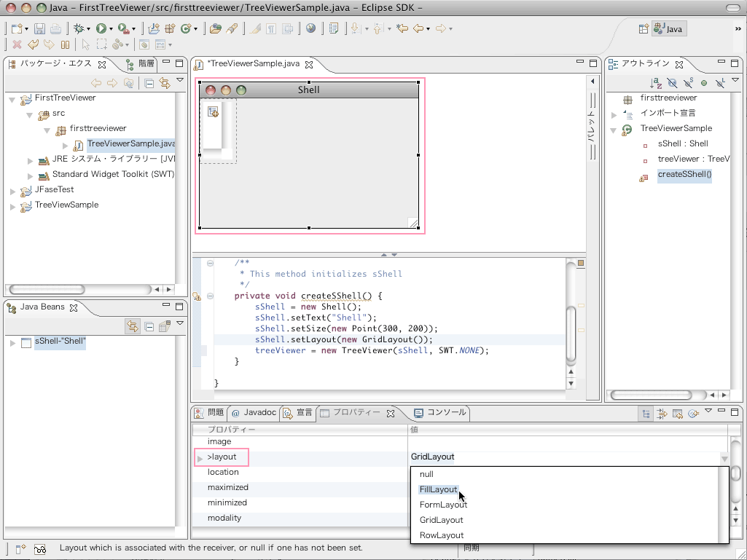
Task: Toggle Hide Static Members in outline
Action: (688, 83)
